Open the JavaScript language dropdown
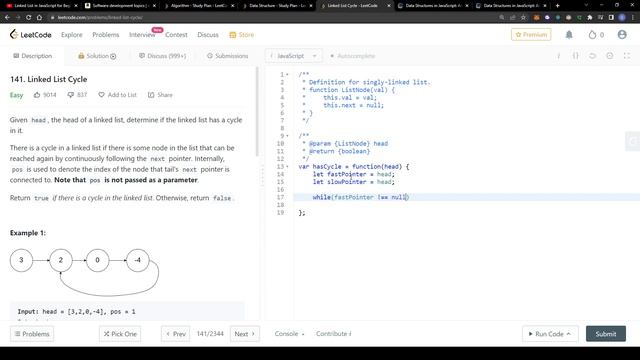The height and width of the screenshot is (360, 640). [x=293, y=56]
